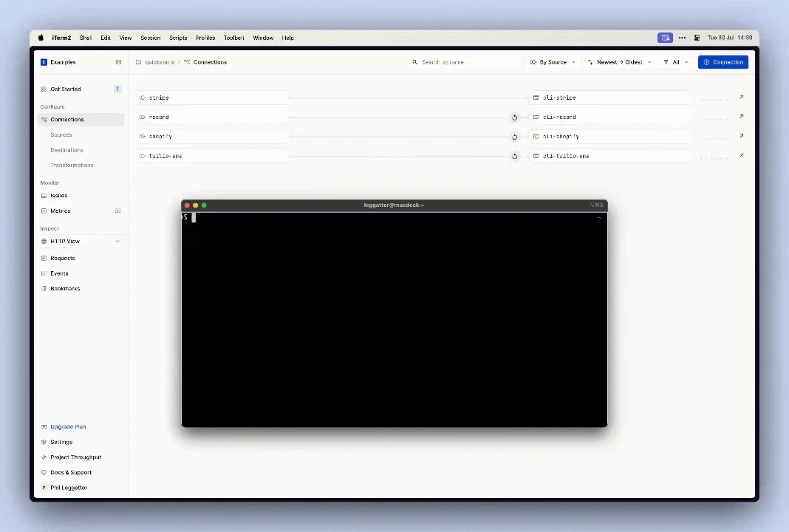Open the Shell menu
This screenshot has height=532, width=789.
(86, 38)
